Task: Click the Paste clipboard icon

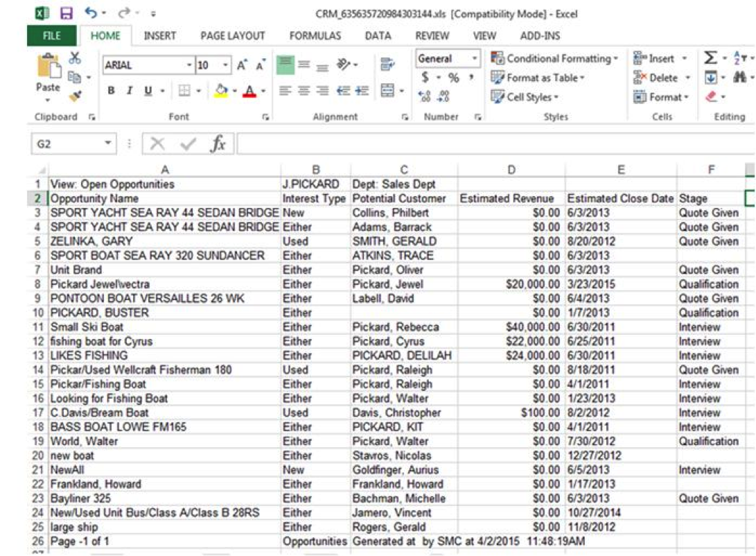Action: pyautogui.click(x=49, y=67)
